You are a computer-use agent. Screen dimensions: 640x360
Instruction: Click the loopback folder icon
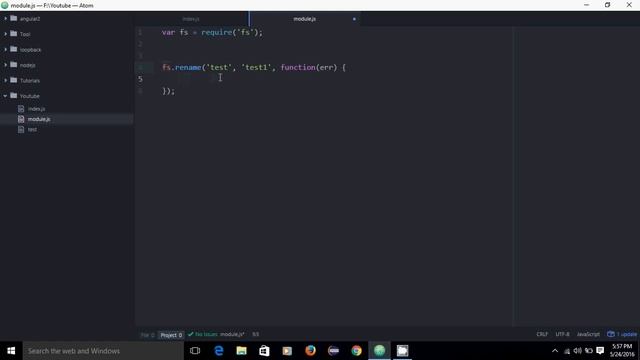click(x=13, y=49)
